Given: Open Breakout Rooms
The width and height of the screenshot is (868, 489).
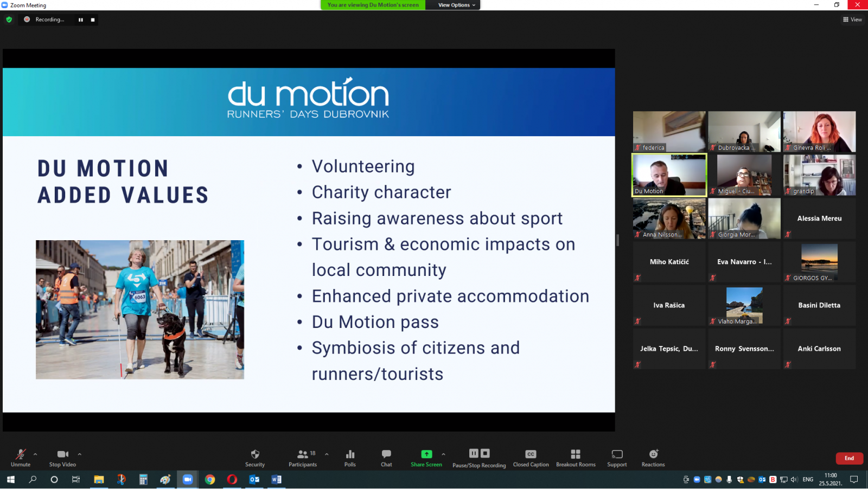Looking at the screenshot, I should point(576,458).
